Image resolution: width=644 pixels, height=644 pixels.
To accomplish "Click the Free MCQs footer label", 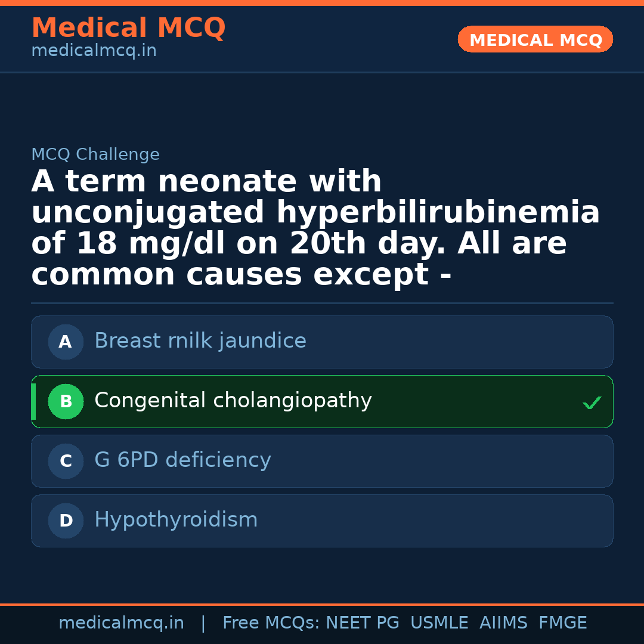I will 271,623.
